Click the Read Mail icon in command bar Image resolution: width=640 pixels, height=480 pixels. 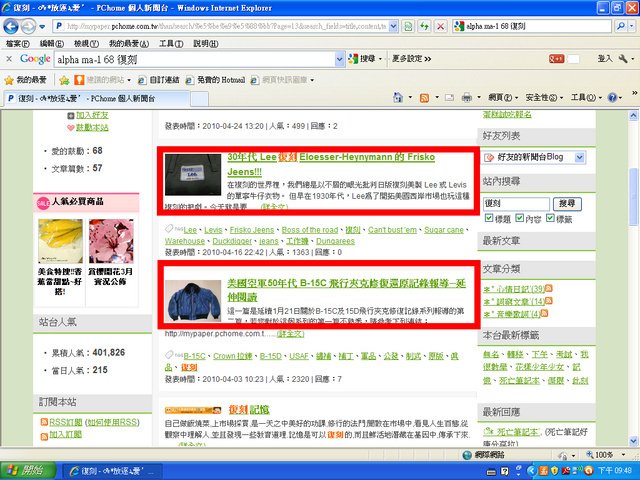pos(449,98)
